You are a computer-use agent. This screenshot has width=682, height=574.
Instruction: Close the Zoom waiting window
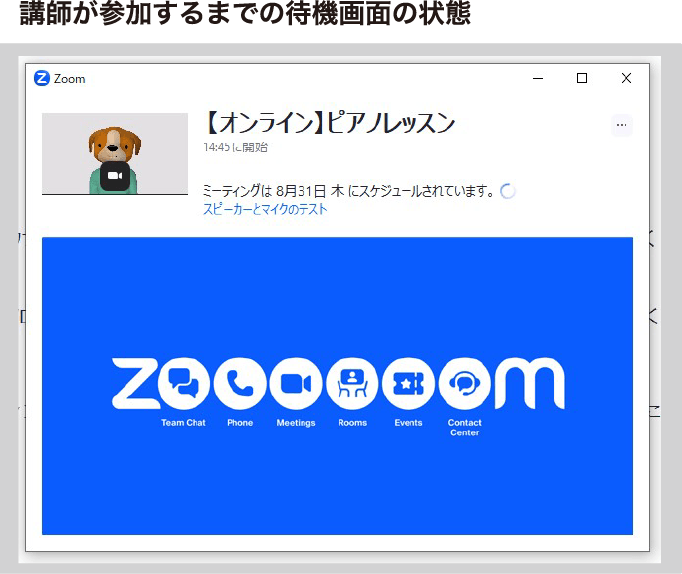(x=626, y=78)
